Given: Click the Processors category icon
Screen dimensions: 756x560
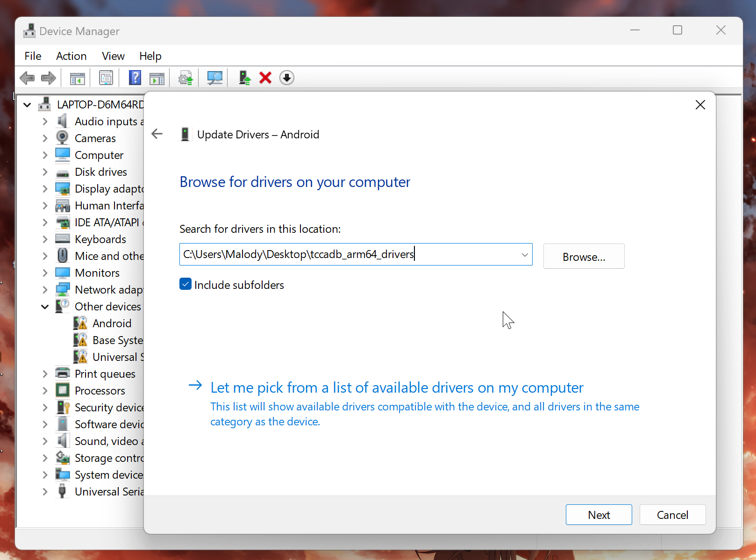Looking at the screenshot, I should point(62,390).
